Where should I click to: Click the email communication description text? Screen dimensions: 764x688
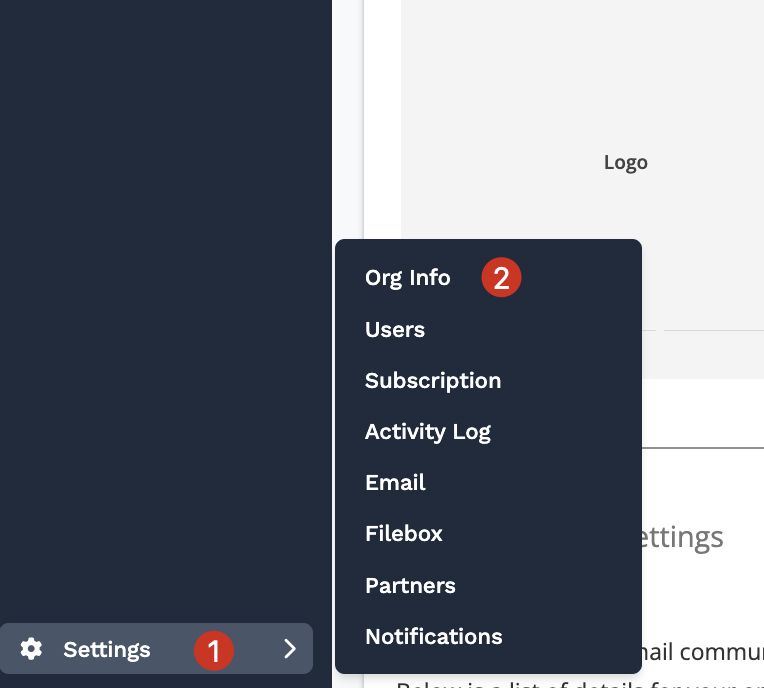(700, 653)
